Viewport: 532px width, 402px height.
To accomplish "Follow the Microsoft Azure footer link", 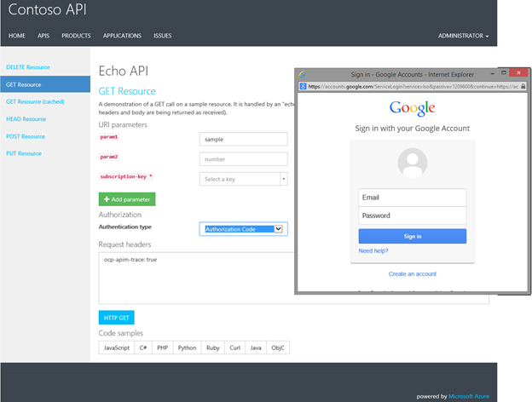I will click(469, 396).
